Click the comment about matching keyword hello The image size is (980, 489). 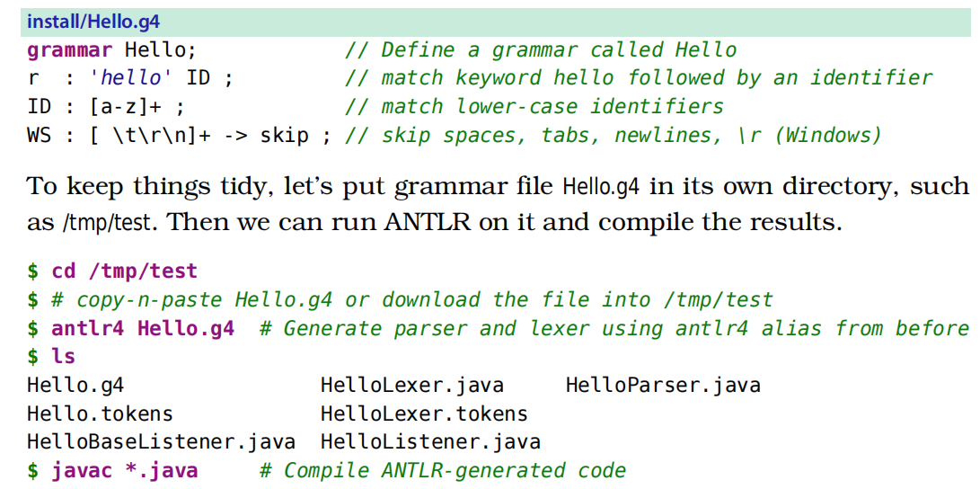(638, 78)
